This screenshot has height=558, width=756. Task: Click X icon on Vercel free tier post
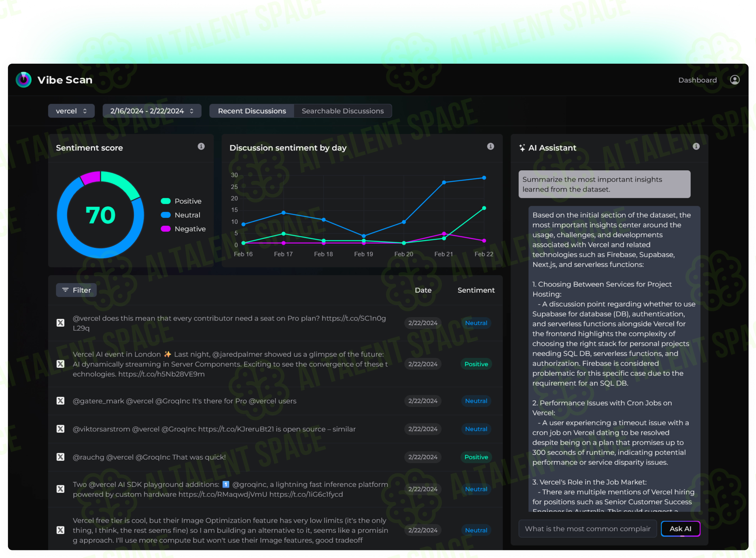click(x=60, y=530)
